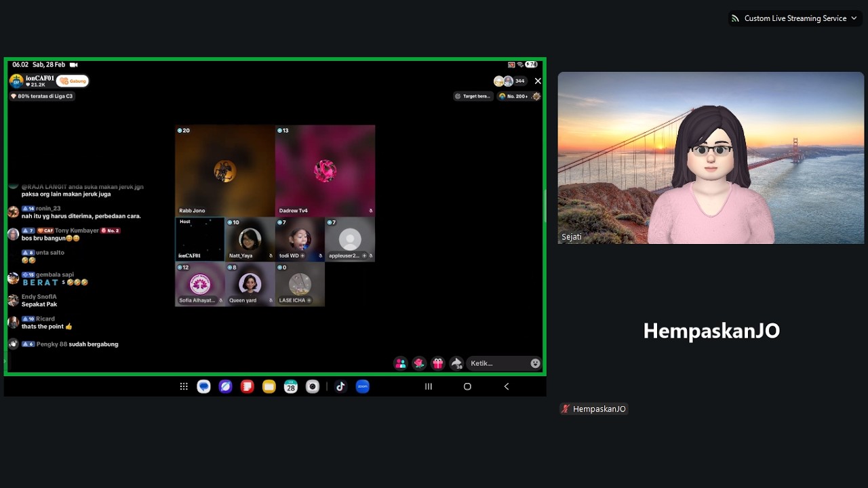Image resolution: width=868 pixels, height=488 pixels.
Task: Click the Gabung join button
Action: pyautogui.click(x=73, y=81)
